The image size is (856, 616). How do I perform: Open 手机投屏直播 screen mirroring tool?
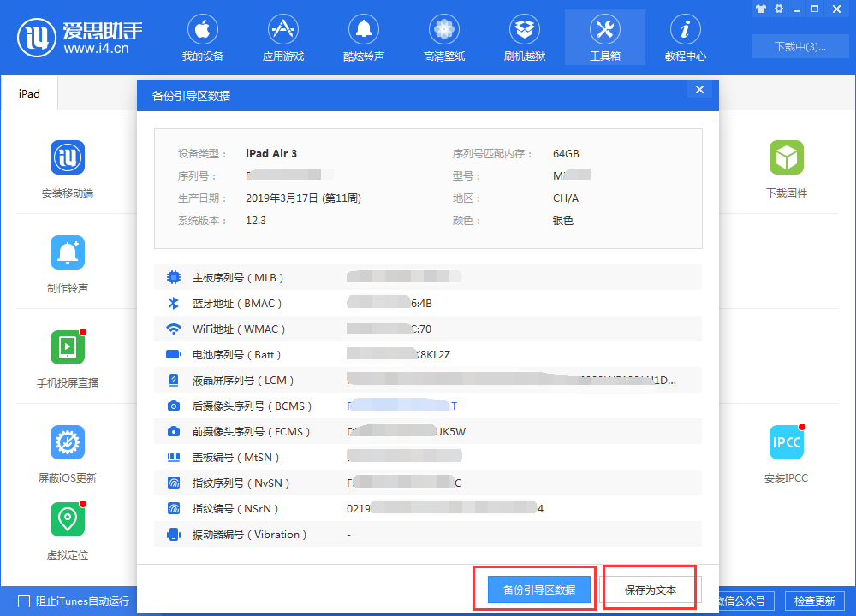point(68,359)
